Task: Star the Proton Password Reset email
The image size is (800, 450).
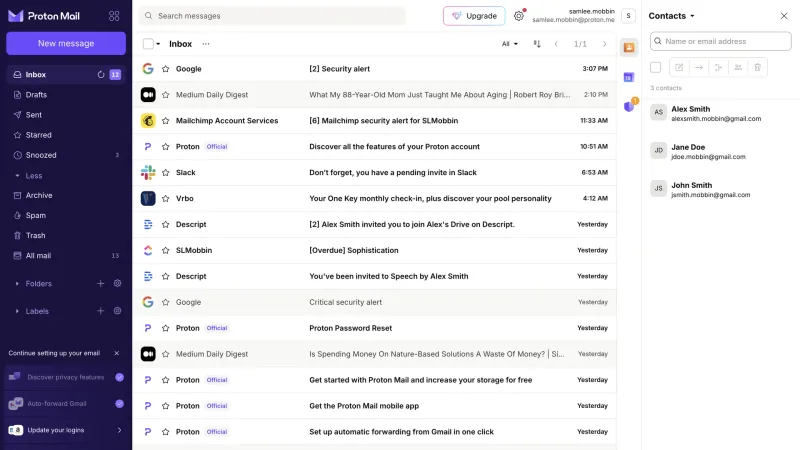Action: pyautogui.click(x=165, y=328)
